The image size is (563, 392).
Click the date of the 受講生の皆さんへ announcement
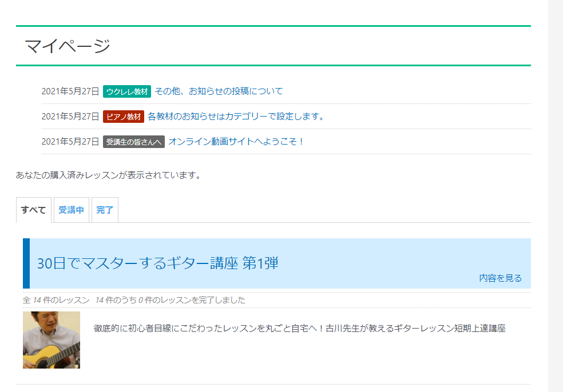(70, 141)
